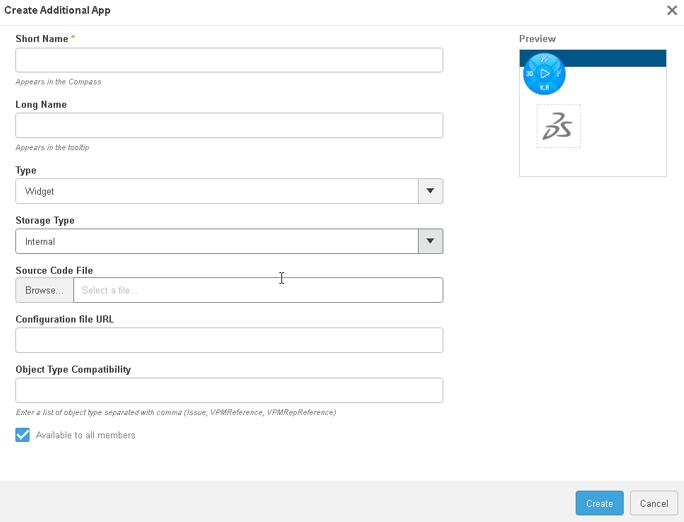
Task: Click the Select a file input box
Action: 258,290
